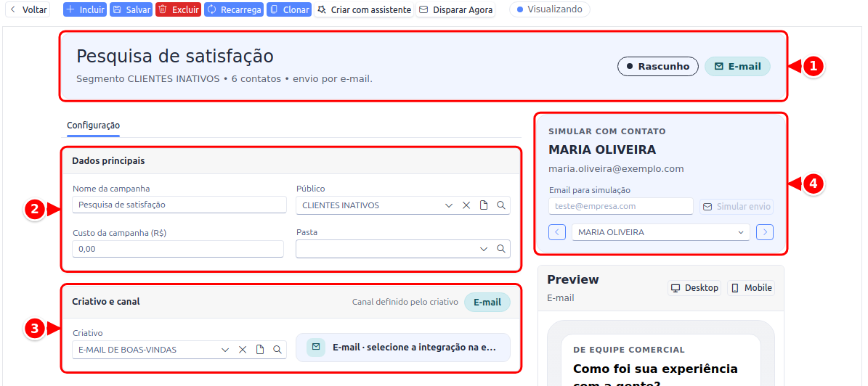Click DE EQUIPE COMERCIAL preview label
Viewport: 868px width, 386px height.
coord(629,350)
